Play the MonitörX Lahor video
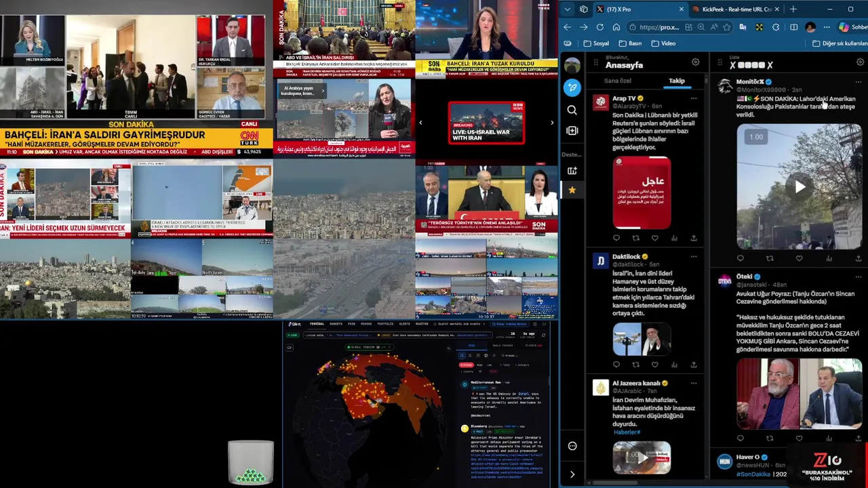Viewport: 868px width, 488px height. 800,187
